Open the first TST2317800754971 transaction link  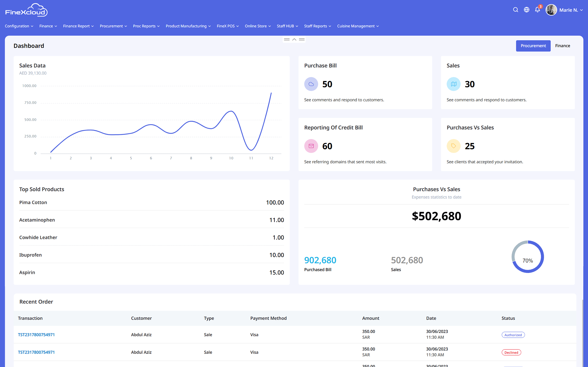tap(36, 335)
